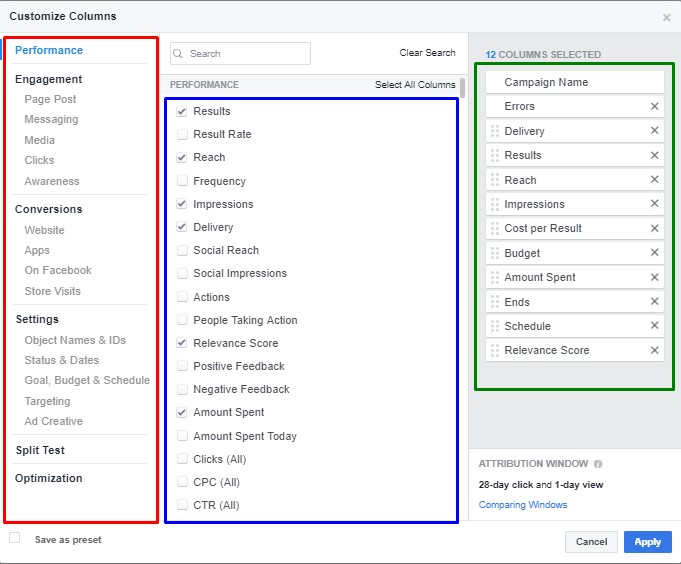Open the Conversions category
This screenshot has width=681, height=564.
point(48,209)
